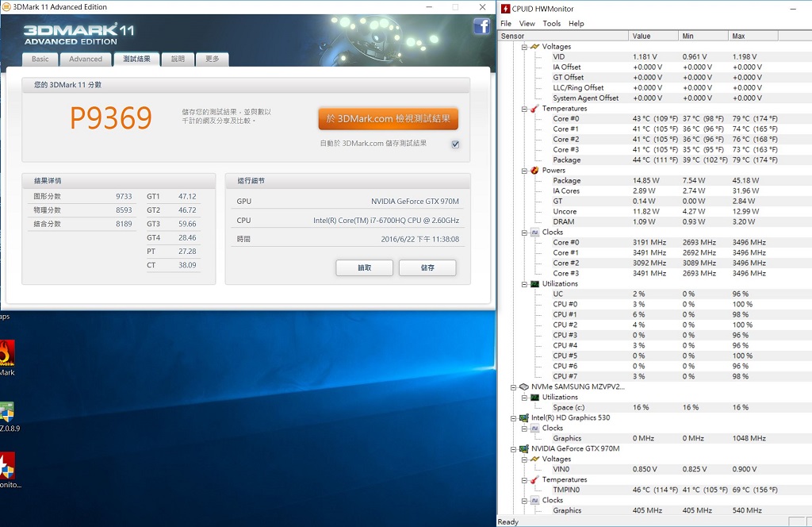
Task: Click the 3DMark 11 title bar icon
Action: tap(6, 6)
